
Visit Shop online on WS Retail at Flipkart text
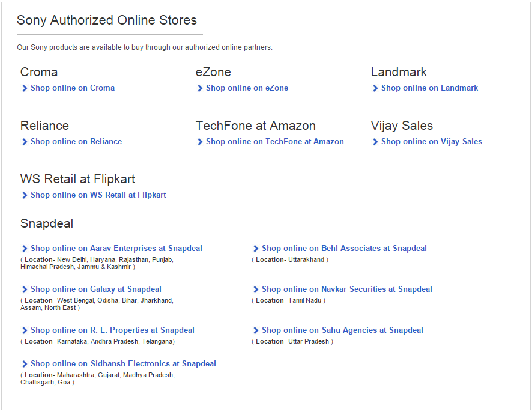point(98,195)
